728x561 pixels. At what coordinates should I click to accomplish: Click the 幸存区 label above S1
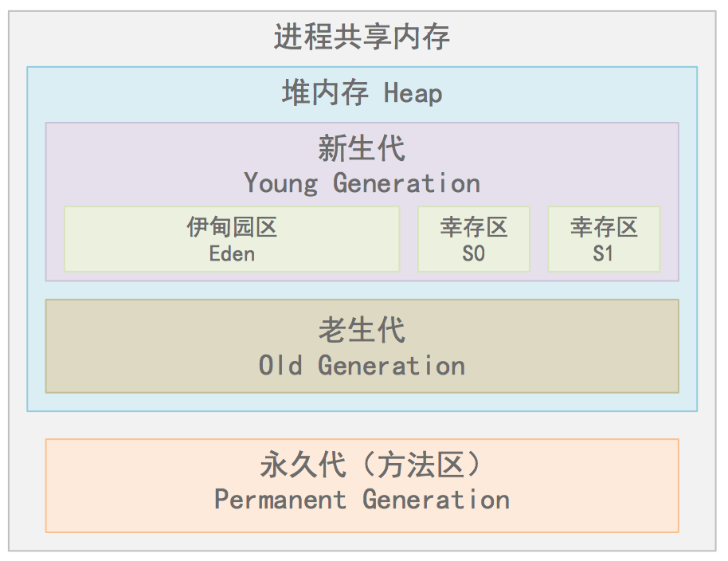(x=604, y=228)
